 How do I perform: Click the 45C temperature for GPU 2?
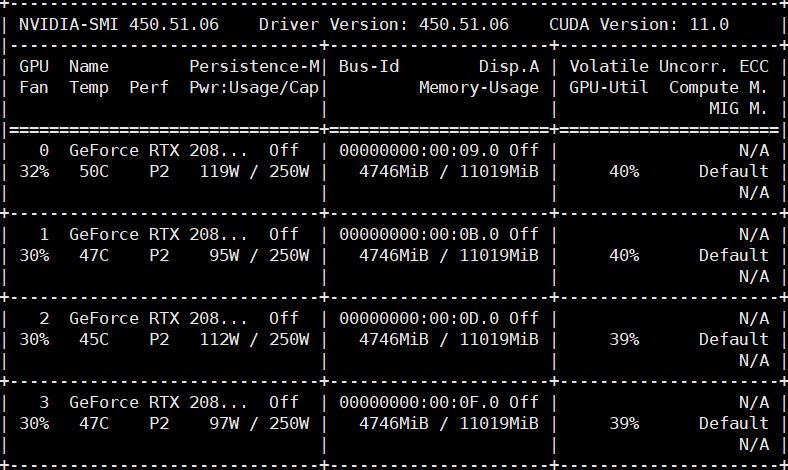pos(94,339)
